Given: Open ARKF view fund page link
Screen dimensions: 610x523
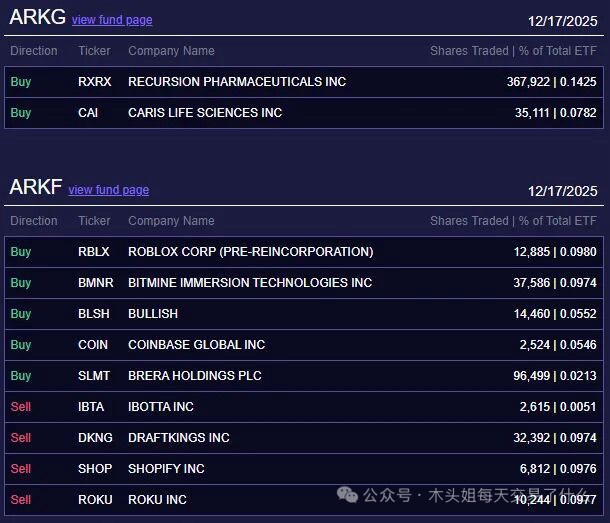Looking at the screenshot, I should click(x=109, y=190).
